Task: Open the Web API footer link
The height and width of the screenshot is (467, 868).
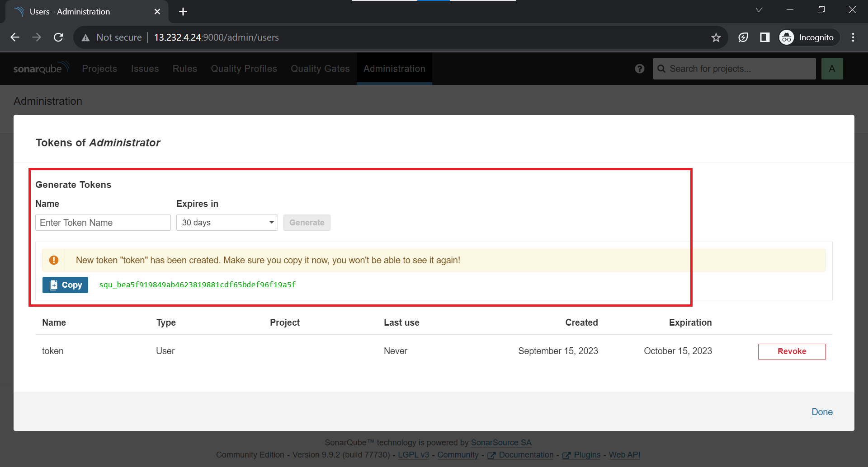Action: pyautogui.click(x=624, y=455)
